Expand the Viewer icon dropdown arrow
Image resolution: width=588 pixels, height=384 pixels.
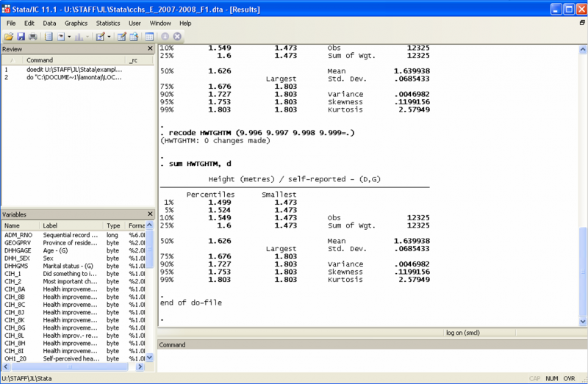pos(68,37)
